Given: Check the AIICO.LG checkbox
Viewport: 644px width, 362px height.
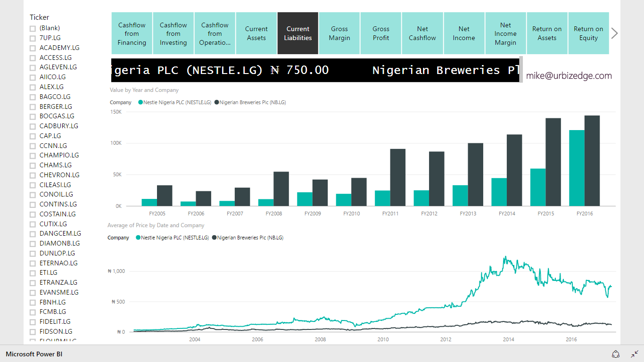Looking at the screenshot, I should (33, 77).
